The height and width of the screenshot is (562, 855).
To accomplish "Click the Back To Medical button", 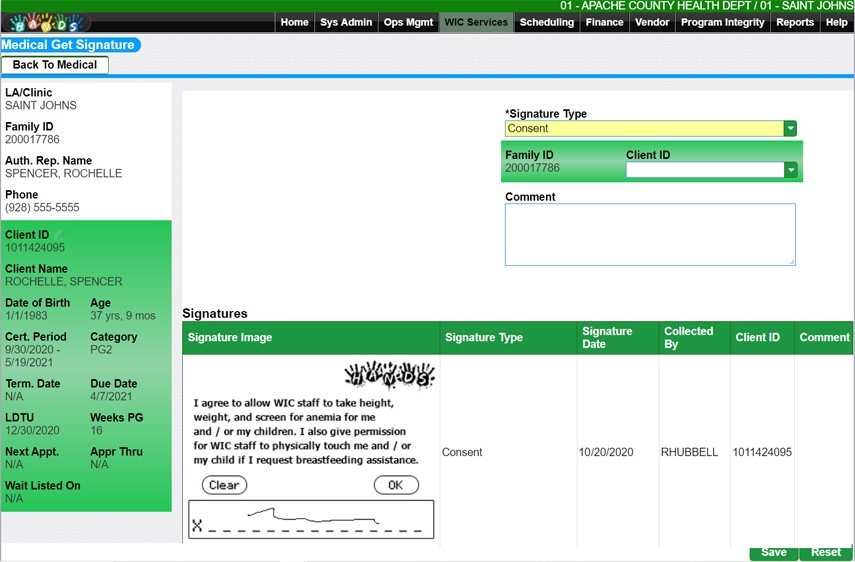I will [55, 65].
